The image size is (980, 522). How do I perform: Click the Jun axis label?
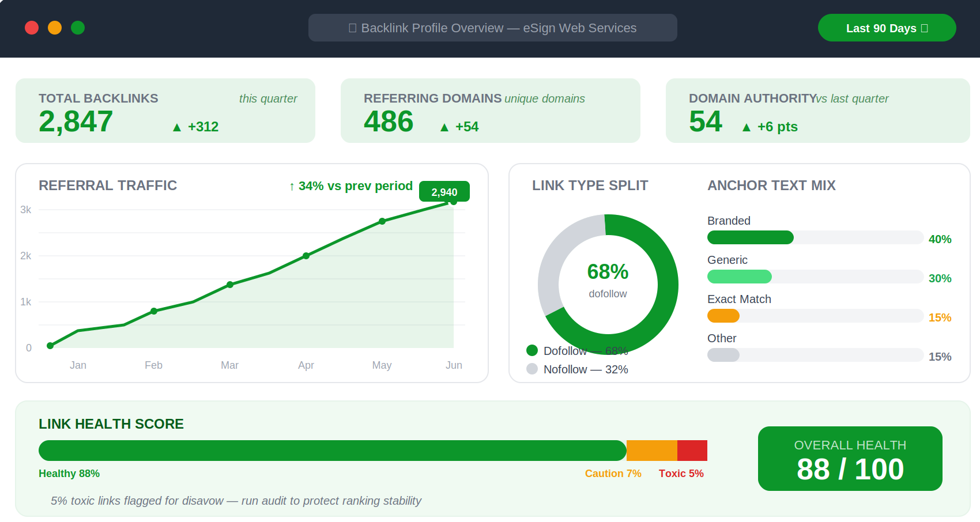(x=454, y=365)
